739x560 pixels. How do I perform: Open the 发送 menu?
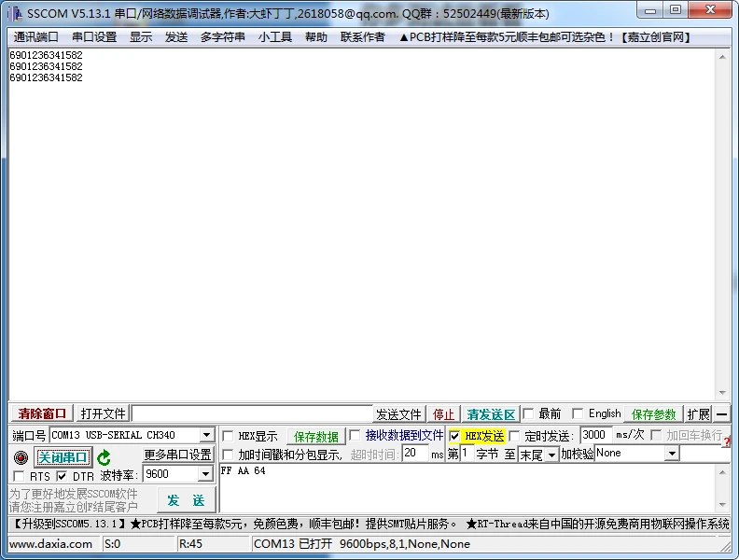point(176,37)
